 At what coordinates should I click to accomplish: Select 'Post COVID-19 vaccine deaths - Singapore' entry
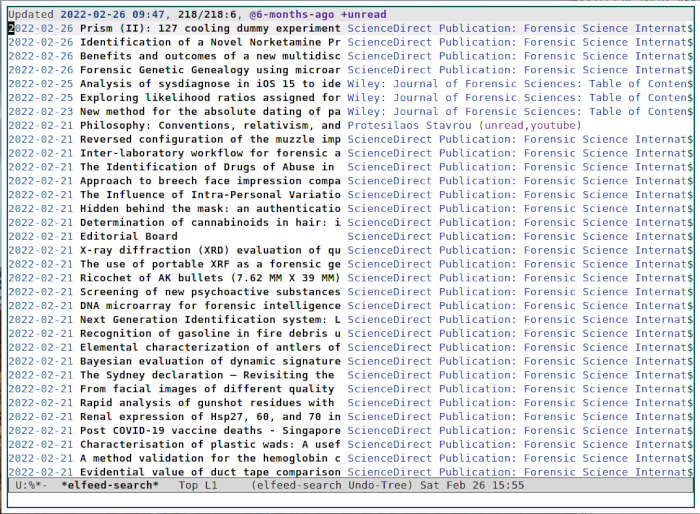coord(210,430)
